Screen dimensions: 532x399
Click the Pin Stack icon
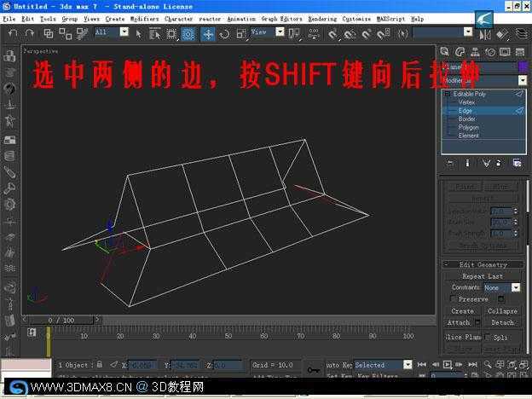450,163
